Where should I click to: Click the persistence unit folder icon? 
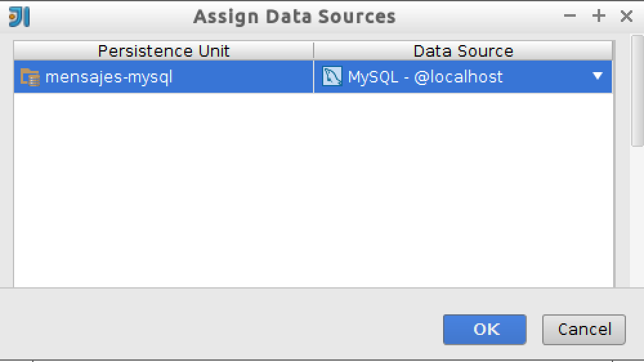click(x=30, y=77)
